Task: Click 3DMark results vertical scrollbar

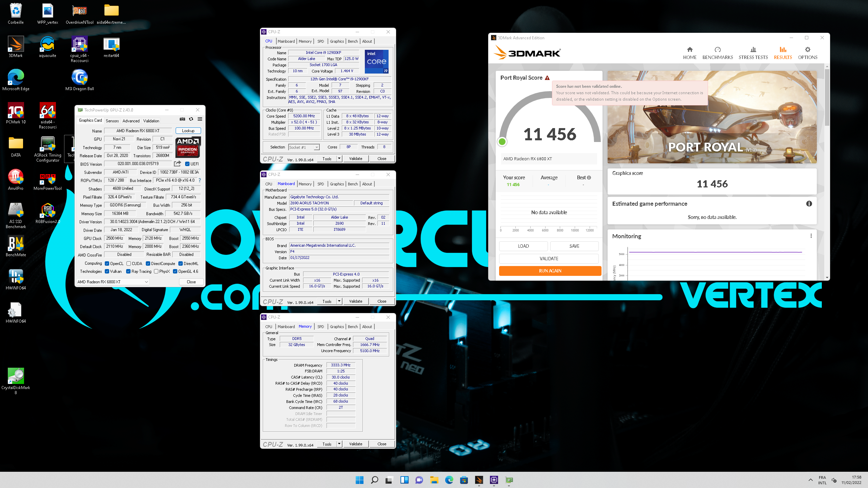Action: pos(827,97)
